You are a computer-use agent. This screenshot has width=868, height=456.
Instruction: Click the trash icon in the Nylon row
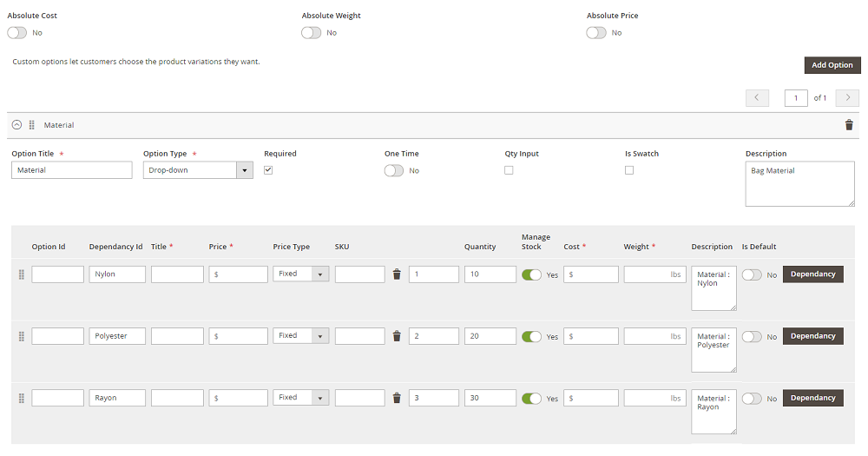[x=397, y=274]
